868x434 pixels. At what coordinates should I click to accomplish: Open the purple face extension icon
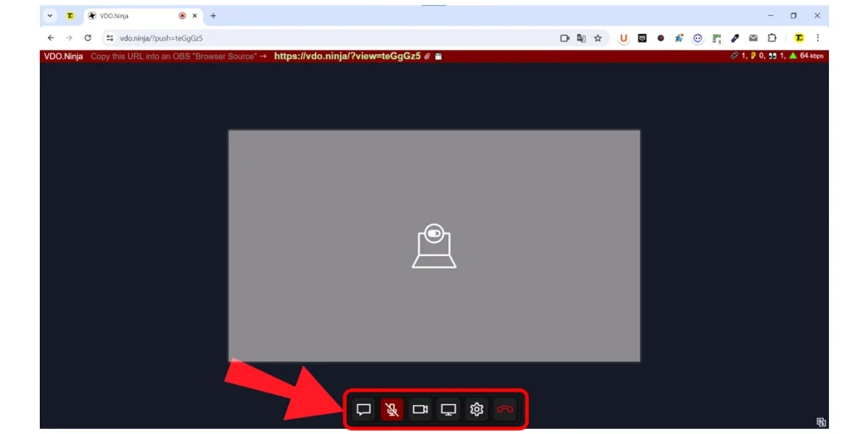pyautogui.click(x=698, y=38)
